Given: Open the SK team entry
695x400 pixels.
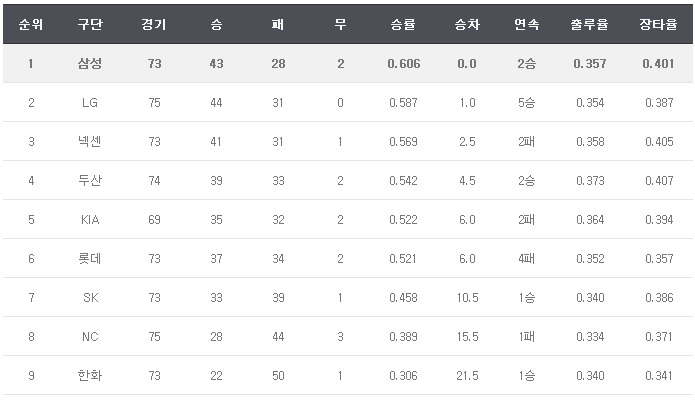Looking at the screenshot, I should coord(90,297).
